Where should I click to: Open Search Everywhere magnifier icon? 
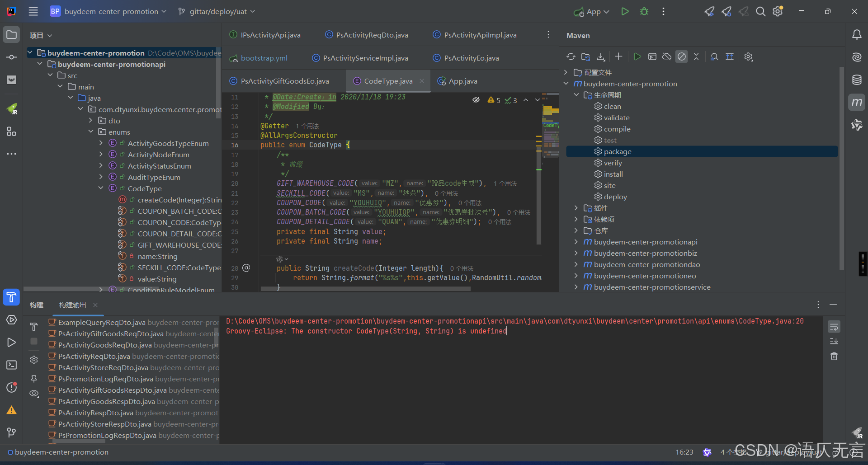[760, 11]
